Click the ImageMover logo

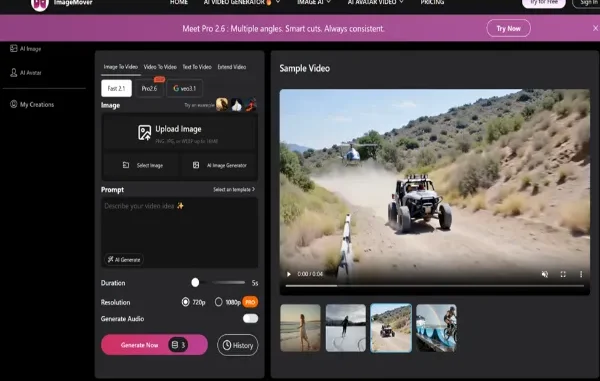(x=61, y=3)
